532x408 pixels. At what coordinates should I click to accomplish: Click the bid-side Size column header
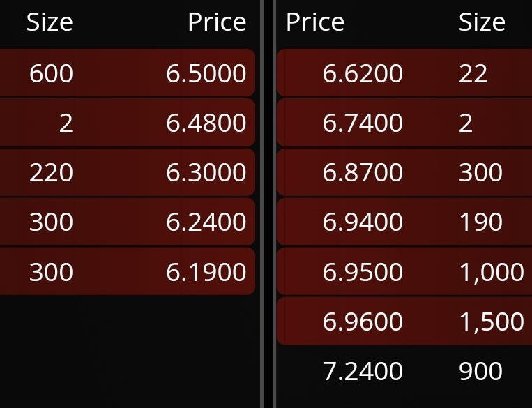[50, 22]
